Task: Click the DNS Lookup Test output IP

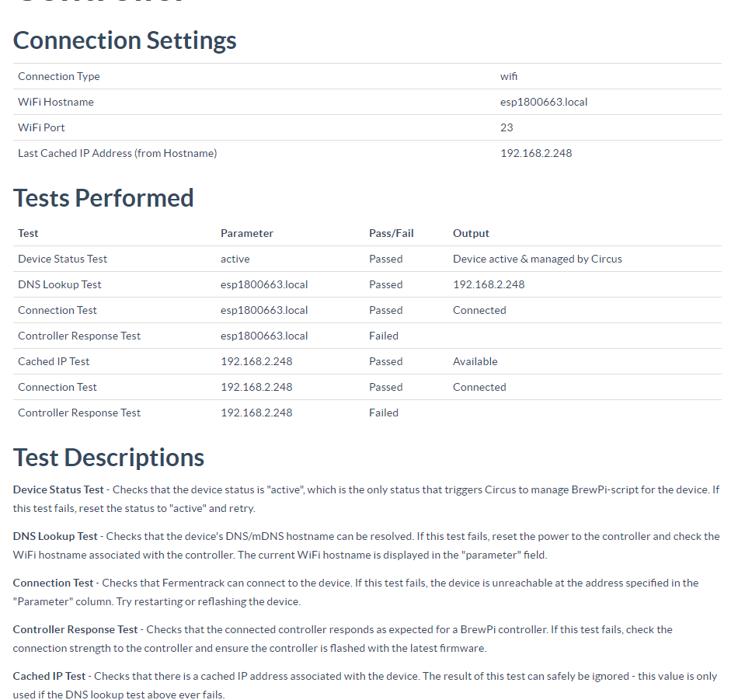Action: [489, 284]
